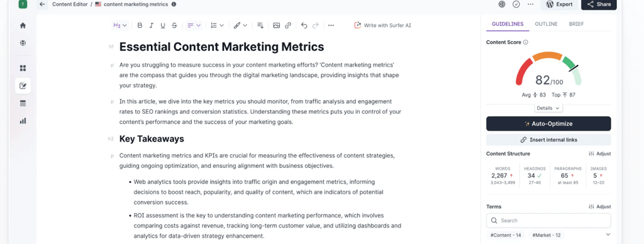
Task: Open the text alignment dropdown
Action: (194, 25)
